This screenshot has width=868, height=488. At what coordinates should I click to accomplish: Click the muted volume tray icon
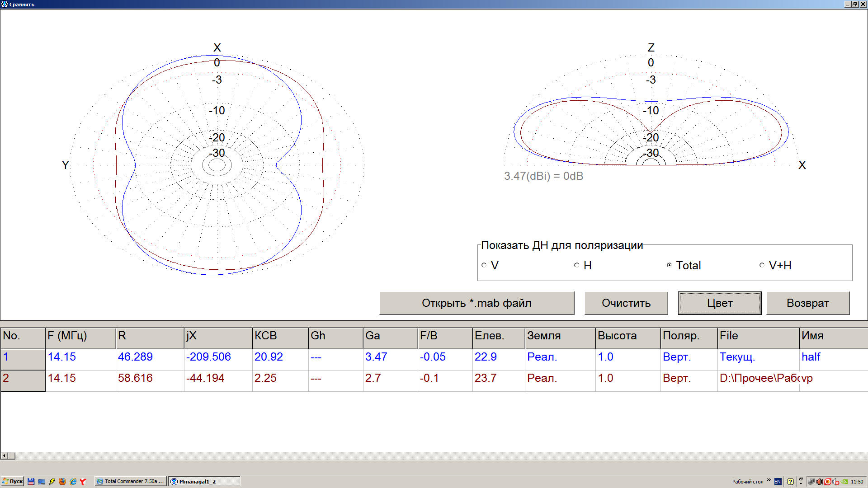coord(835,482)
